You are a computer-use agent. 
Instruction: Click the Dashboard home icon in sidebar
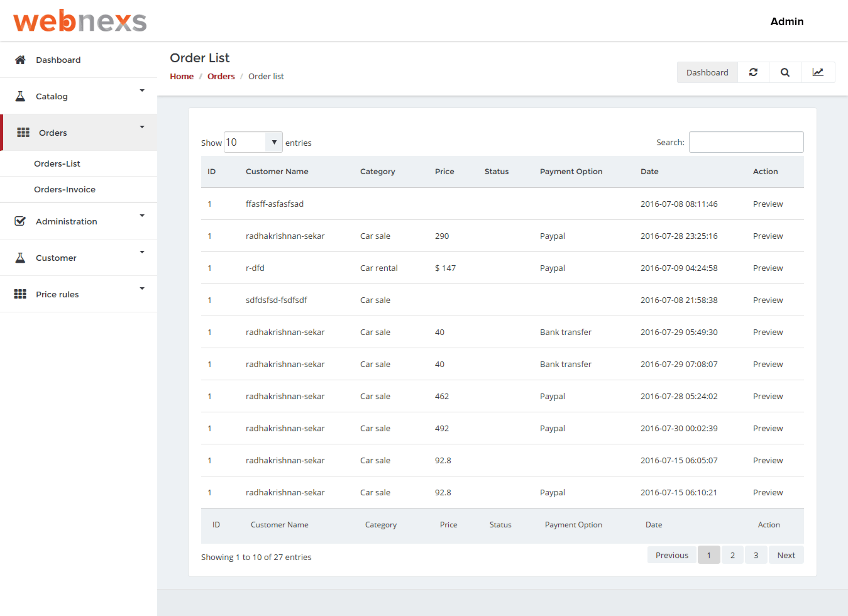pos(20,60)
